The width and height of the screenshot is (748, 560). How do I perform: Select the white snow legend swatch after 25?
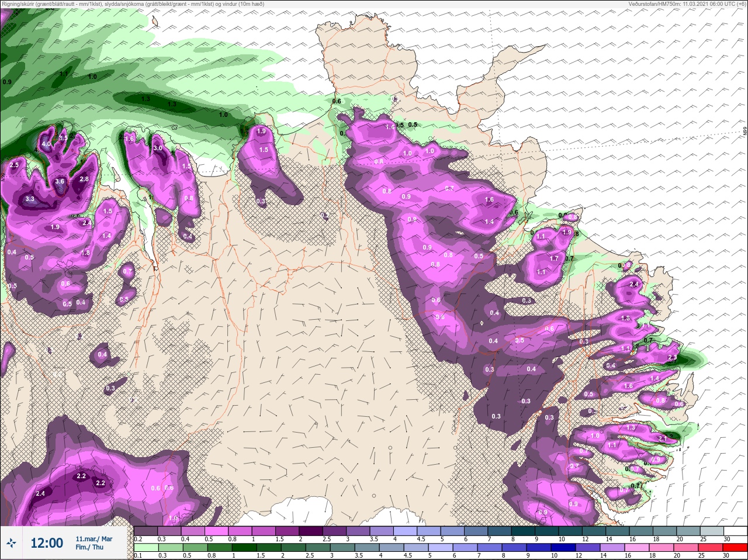(x=737, y=531)
